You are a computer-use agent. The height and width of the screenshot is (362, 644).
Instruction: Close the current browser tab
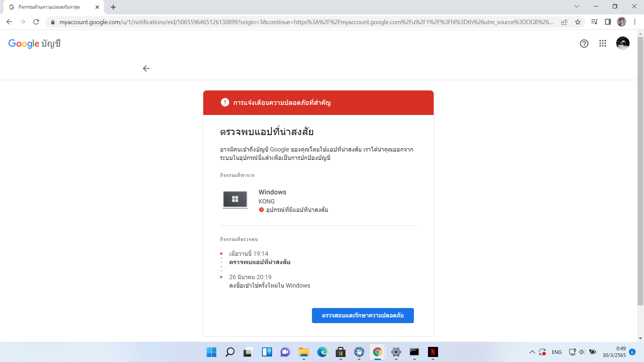pos(97,7)
